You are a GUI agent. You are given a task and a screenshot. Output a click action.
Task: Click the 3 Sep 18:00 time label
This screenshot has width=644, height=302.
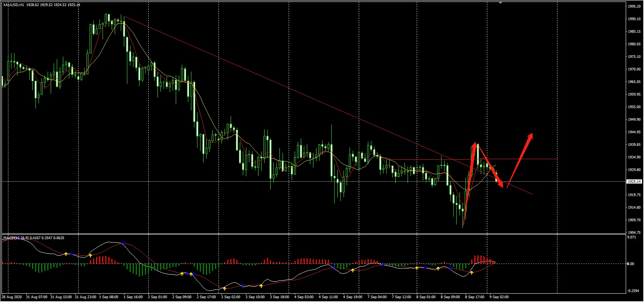(279, 297)
